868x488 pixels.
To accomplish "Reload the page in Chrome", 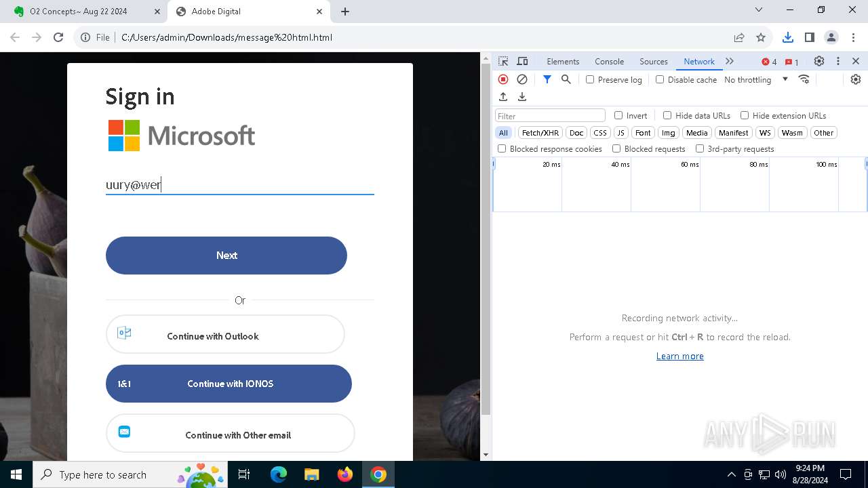I will pyautogui.click(x=58, y=37).
